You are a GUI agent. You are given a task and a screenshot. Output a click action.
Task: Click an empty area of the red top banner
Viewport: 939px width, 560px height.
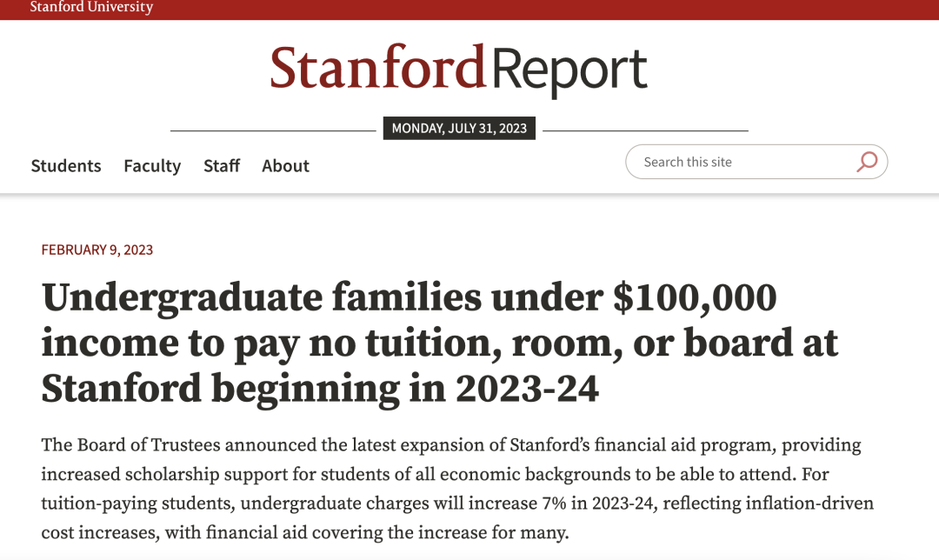tap(539, 9)
